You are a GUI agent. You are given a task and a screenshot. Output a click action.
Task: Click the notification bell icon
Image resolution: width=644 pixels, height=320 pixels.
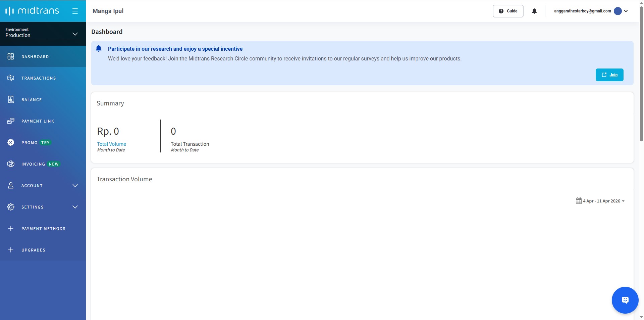[534, 11]
